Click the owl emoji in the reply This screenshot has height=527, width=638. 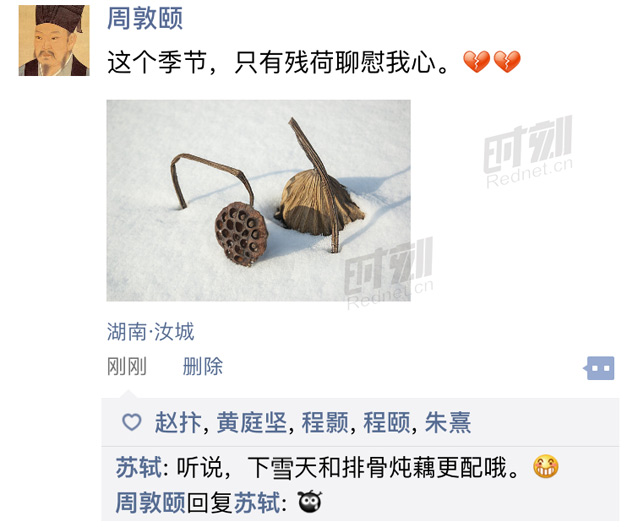click(x=310, y=501)
